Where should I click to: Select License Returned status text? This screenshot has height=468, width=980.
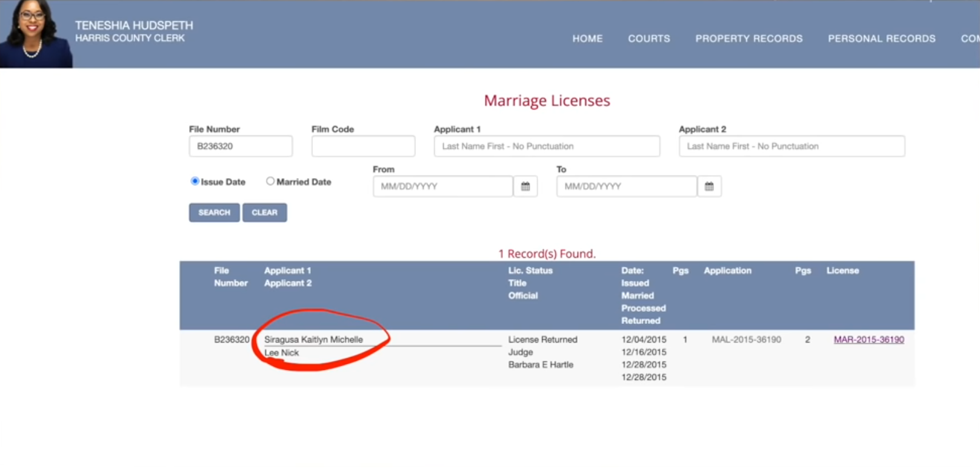(542, 340)
